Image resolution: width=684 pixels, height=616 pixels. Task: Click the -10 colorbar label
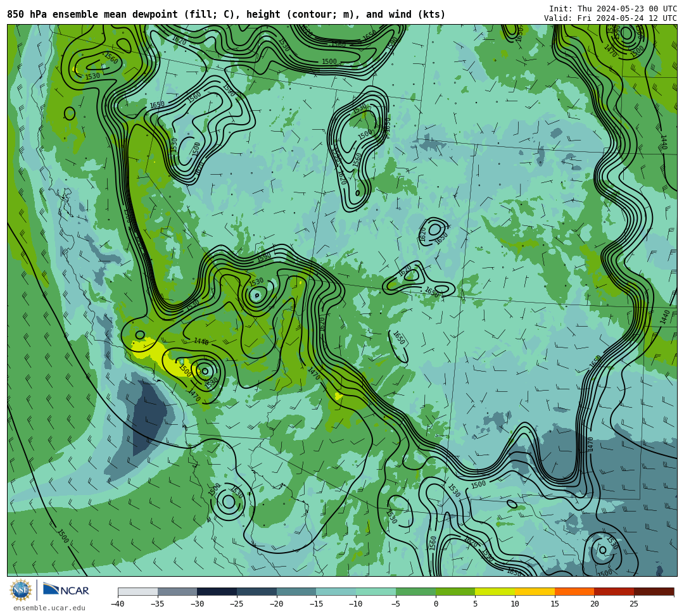pos(355,604)
